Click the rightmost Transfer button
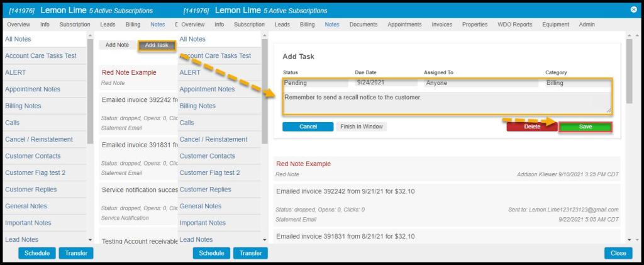 tap(250, 253)
